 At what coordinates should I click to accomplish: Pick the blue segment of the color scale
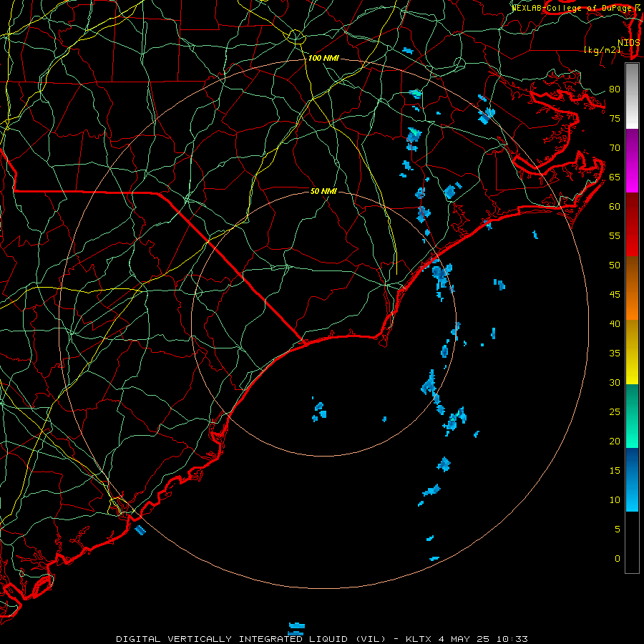[x=632, y=479]
